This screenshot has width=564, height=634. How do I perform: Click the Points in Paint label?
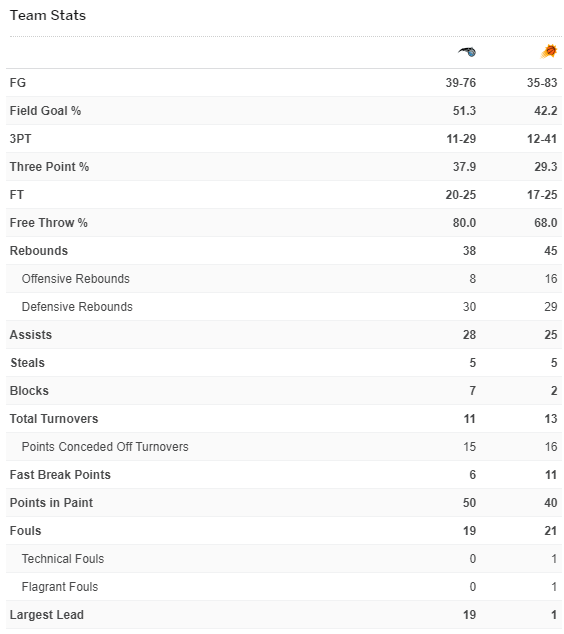click(x=51, y=503)
